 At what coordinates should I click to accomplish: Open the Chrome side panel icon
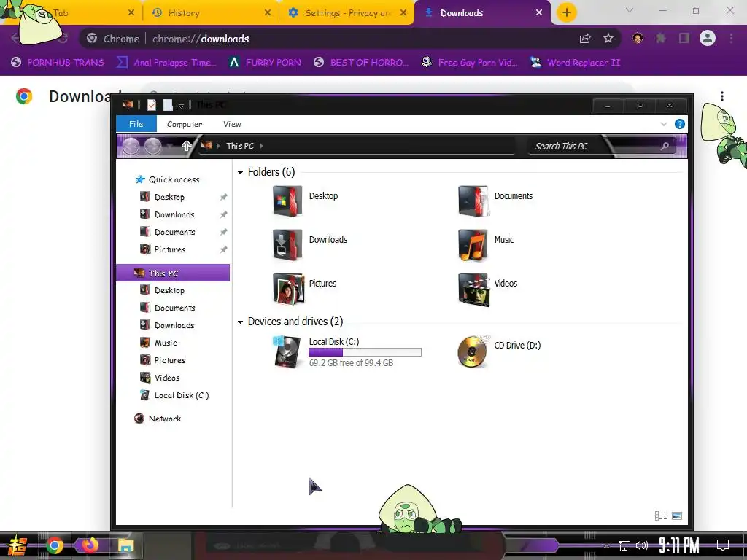tap(684, 38)
